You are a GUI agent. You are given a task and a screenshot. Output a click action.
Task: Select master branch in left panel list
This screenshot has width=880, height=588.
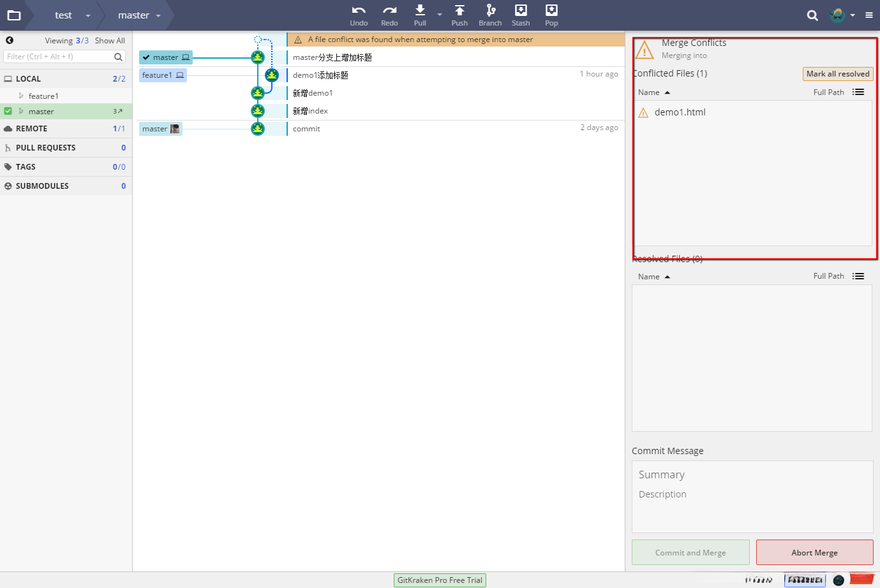[x=66, y=111]
